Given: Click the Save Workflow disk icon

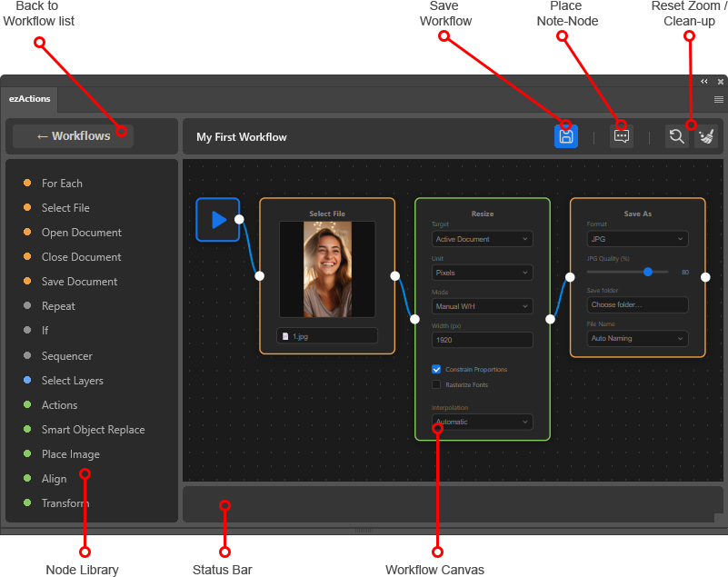Looking at the screenshot, I should tap(565, 136).
